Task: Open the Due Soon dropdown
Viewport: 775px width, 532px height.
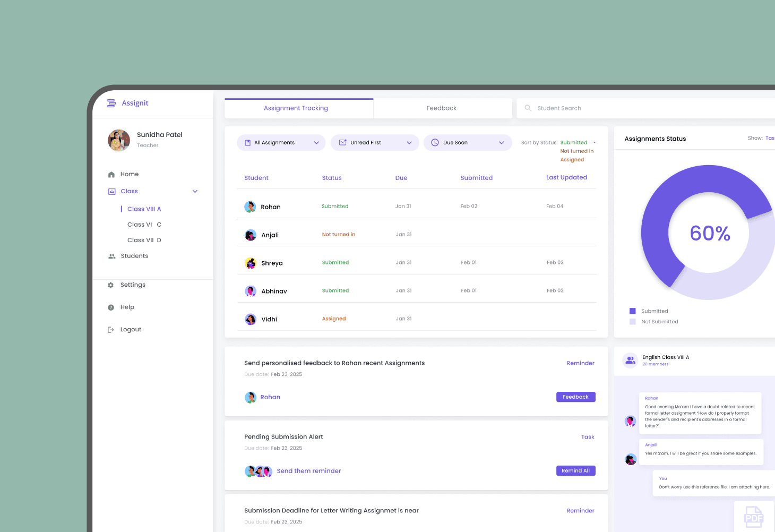Action: [x=468, y=143]
